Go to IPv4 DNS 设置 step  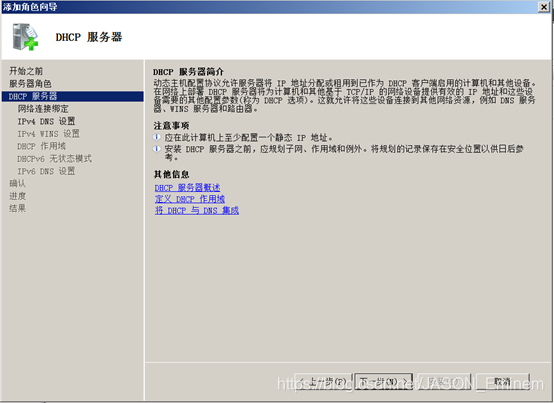(46, 121)
